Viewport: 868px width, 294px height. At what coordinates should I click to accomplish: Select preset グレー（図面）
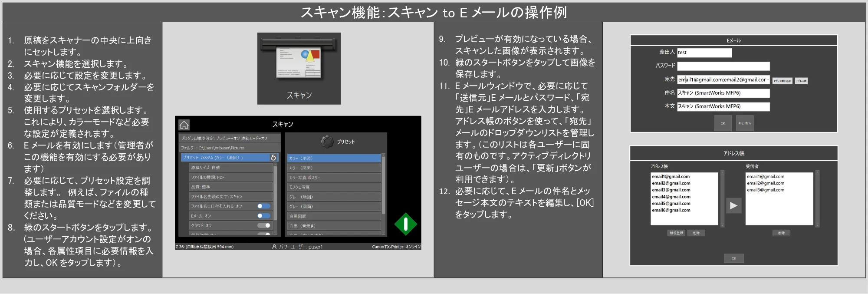coord(334,206)
